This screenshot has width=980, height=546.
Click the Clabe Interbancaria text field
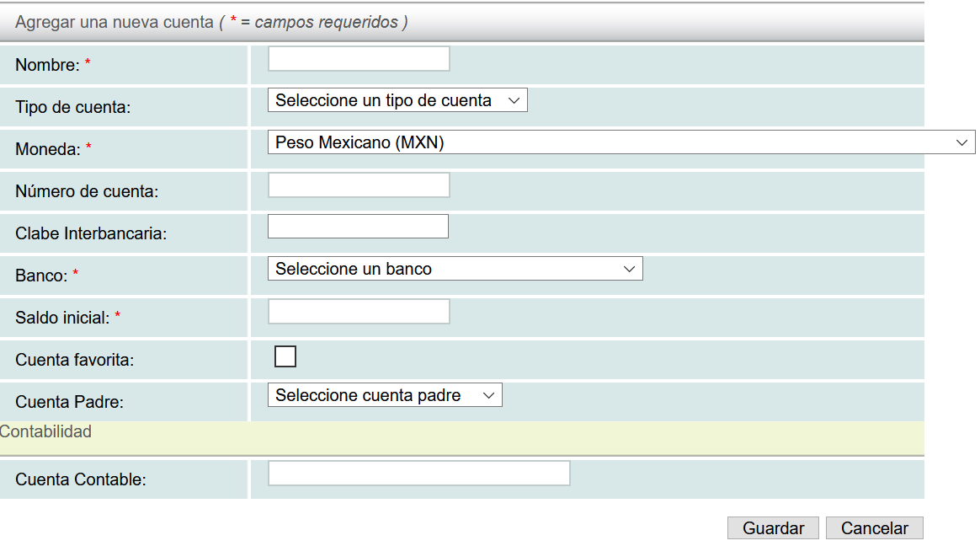(358, 227)
